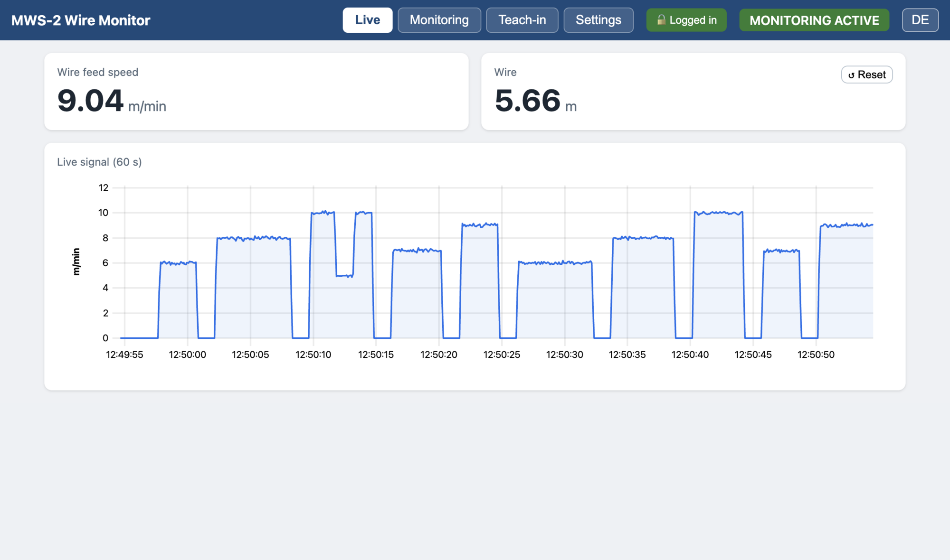This screenshot has width=950, height=560.
Task: Toggle the MONITORING ACTIVE status button
Action: tap(814, 20)
